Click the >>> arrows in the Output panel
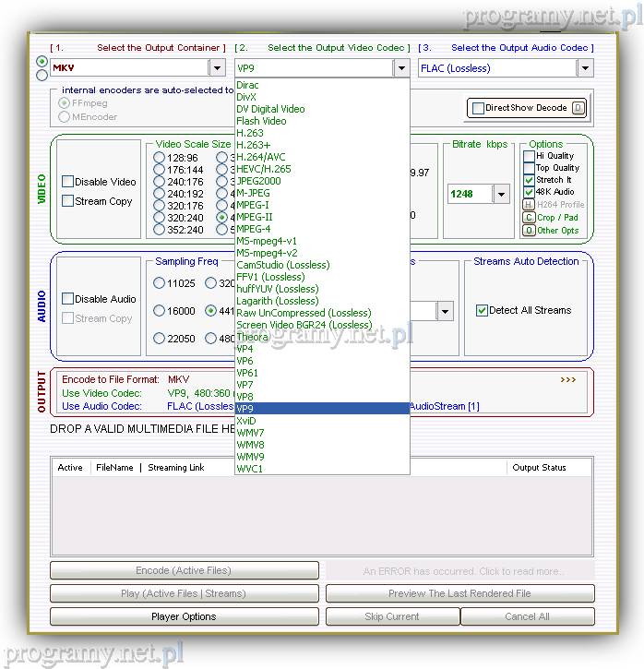 click(568, 379)
